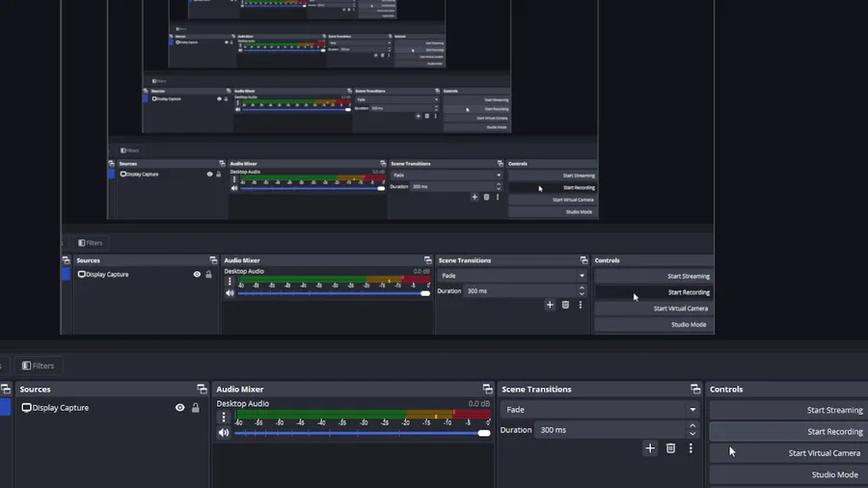Click transitions three-dot icon in largest mirrored preview
Screen dimensions: 868x488
coord(581,305)
